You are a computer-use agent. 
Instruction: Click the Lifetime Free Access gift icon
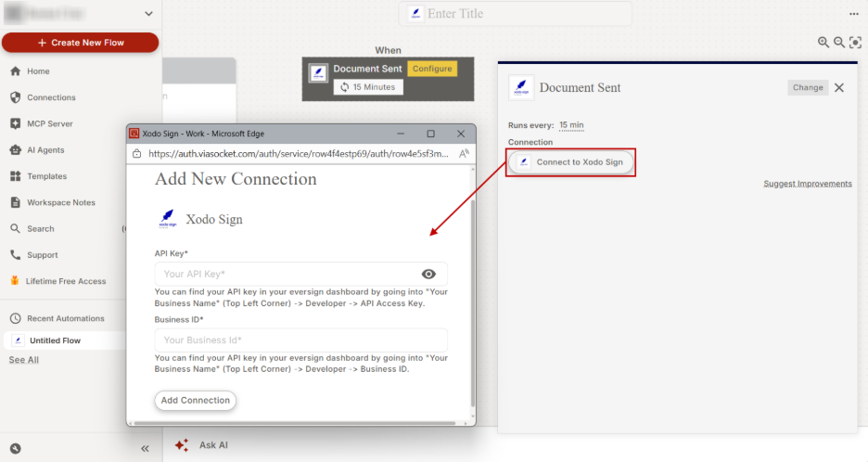pos(15,280)
